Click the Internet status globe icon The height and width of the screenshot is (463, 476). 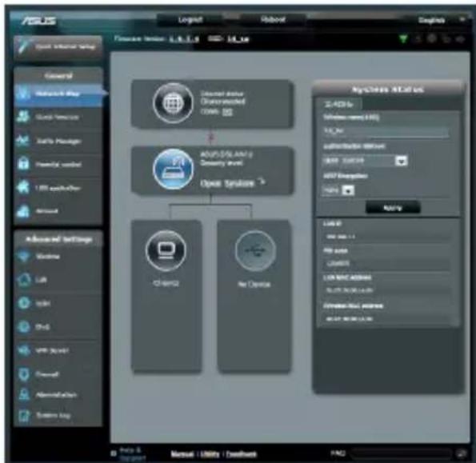point(173,103)
